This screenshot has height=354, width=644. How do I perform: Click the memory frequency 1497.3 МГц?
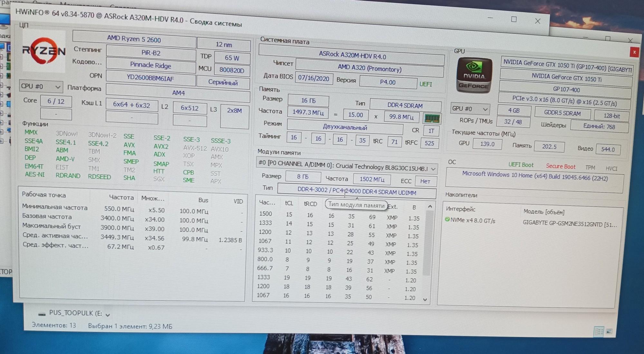coord(308,112)
